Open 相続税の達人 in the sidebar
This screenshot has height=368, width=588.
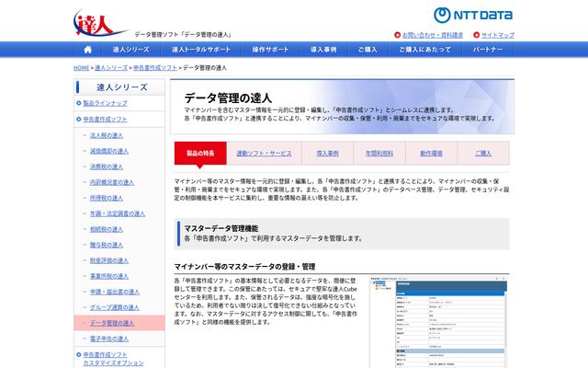pos(107,229)
